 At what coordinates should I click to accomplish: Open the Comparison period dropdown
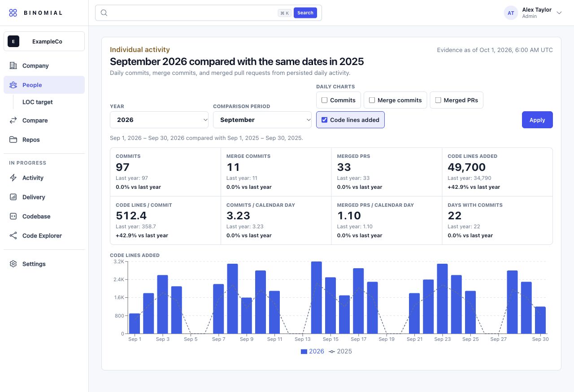coord(262,120)
